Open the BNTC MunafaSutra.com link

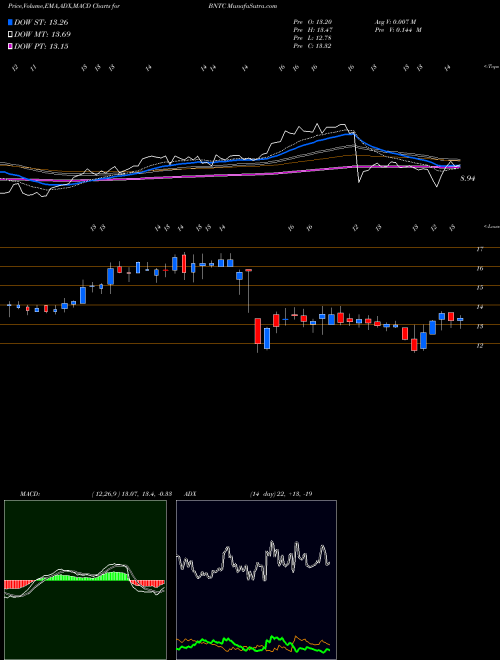[x=242, y=6]
